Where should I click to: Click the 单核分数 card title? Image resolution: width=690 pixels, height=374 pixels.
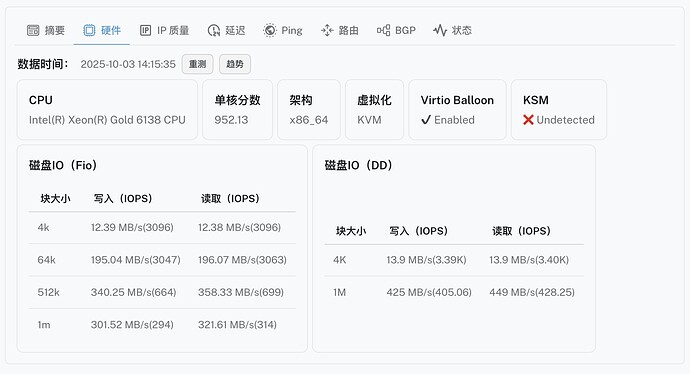[x=237, y=100]
